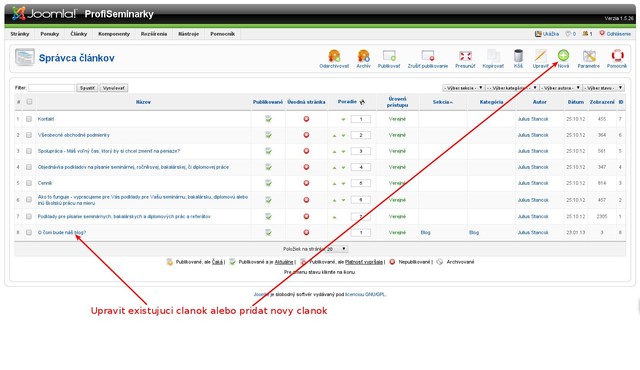The image size is (640, 370).
Task: Toggle published icon for O čom bude náš blog
Action: tap(268, 233)
